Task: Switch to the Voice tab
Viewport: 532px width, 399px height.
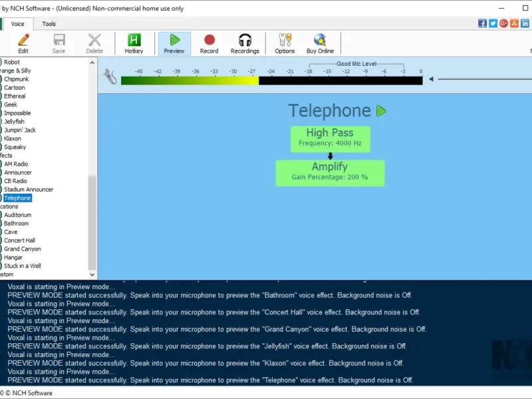Action: coord(18,24)
